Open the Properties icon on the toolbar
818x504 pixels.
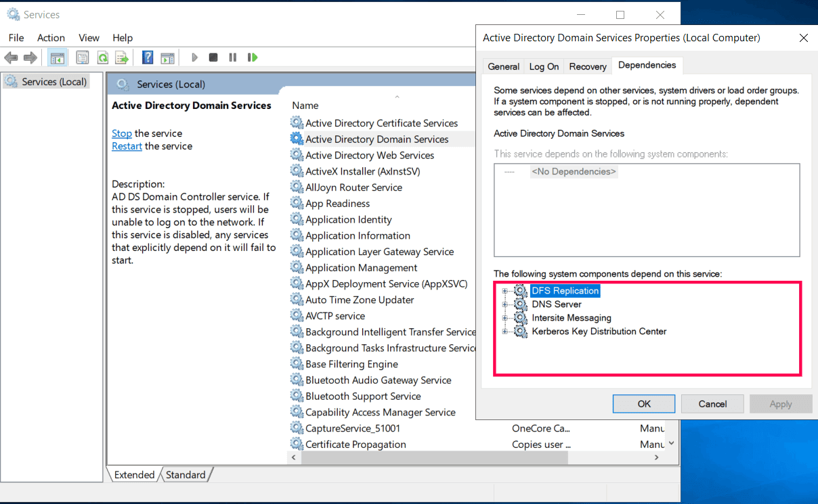[82, 57]
